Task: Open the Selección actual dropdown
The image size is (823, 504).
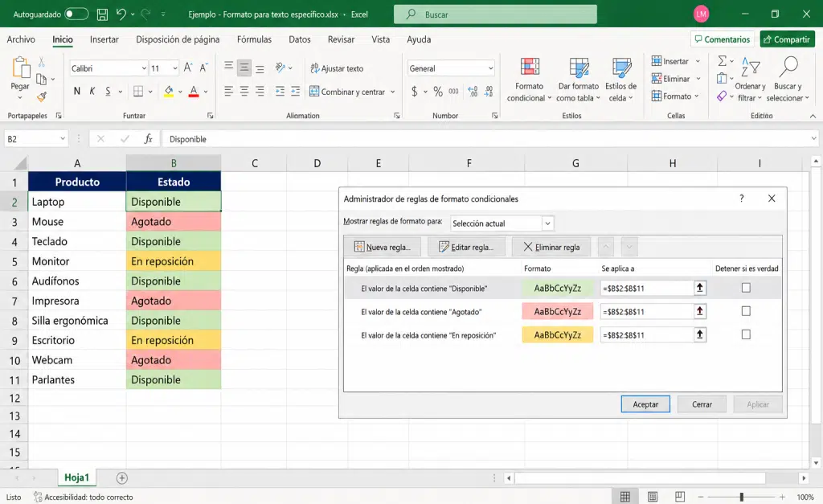Action: pos(502,223)
